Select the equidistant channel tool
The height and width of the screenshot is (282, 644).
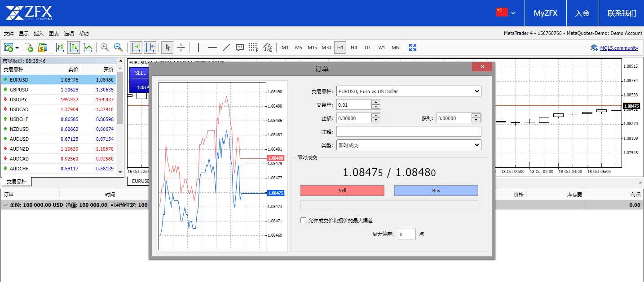268,48
